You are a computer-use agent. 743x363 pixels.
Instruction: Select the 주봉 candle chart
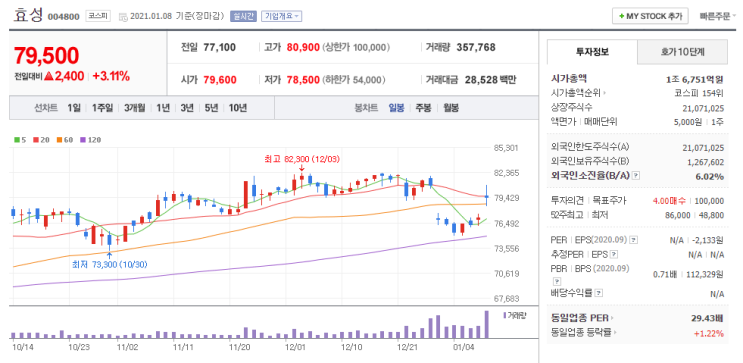[423, 108]
